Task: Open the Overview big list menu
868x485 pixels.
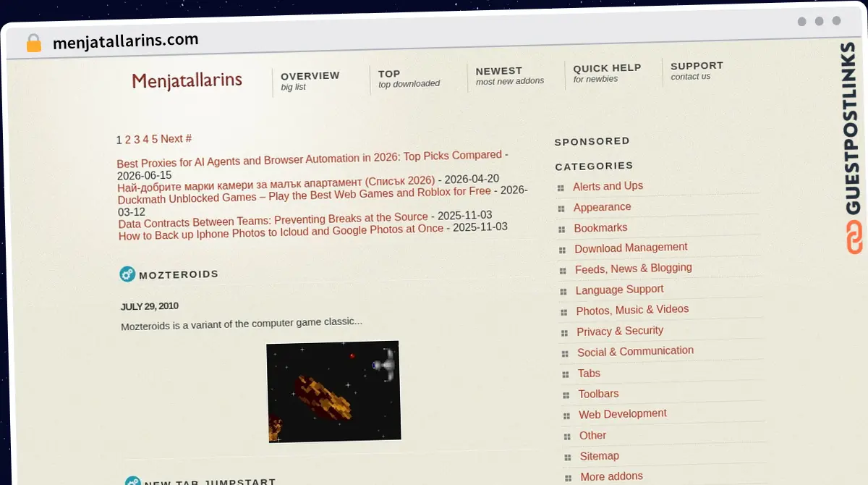Action: [310, 80]
